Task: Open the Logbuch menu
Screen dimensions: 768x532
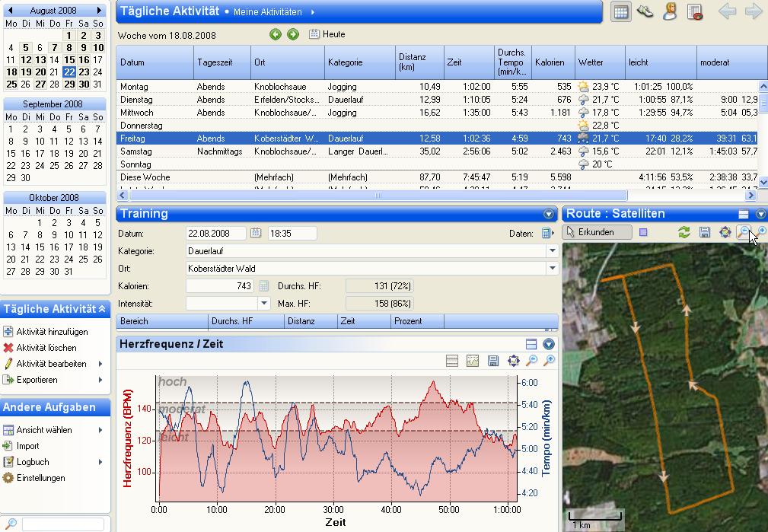Action: click(33, 462)
